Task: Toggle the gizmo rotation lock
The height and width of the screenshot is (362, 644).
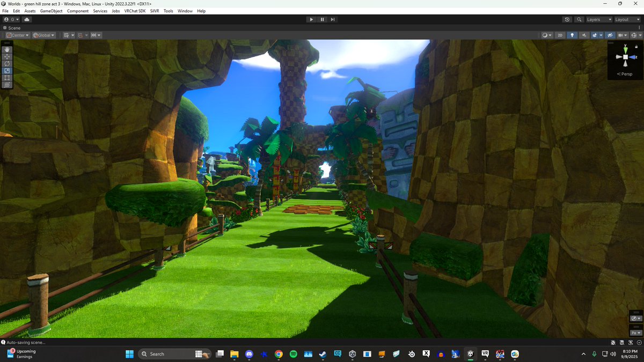Action: point(636,47)
